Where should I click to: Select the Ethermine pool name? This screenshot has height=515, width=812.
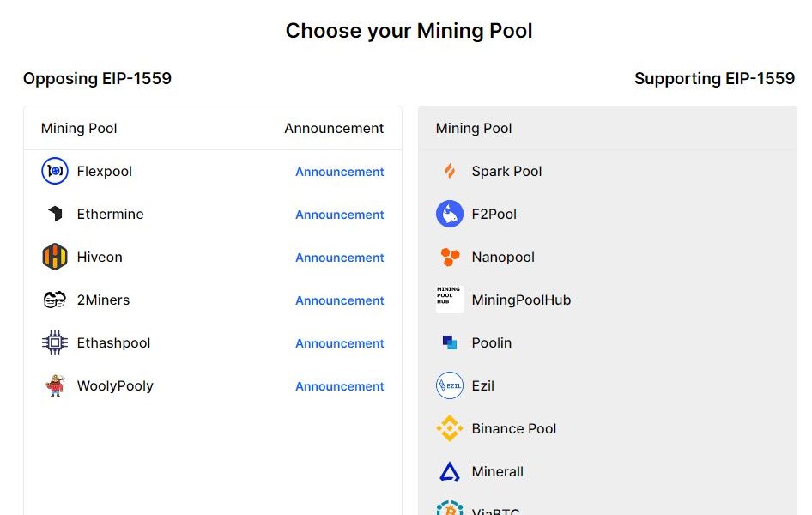coord(111,215)
